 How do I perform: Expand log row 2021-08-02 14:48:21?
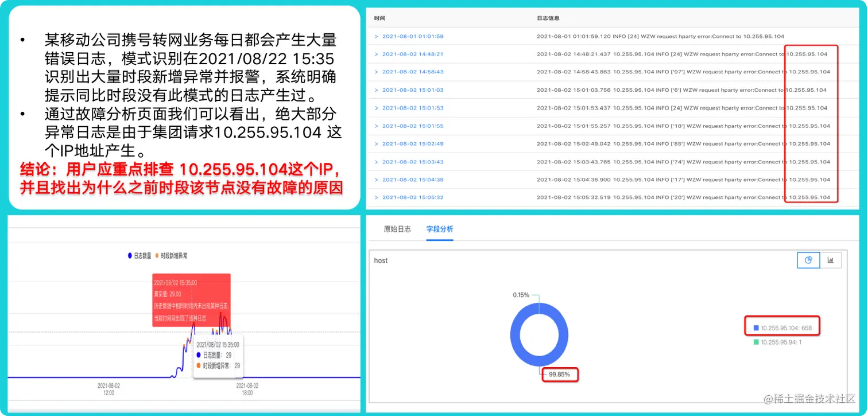[x=377, y=54]
